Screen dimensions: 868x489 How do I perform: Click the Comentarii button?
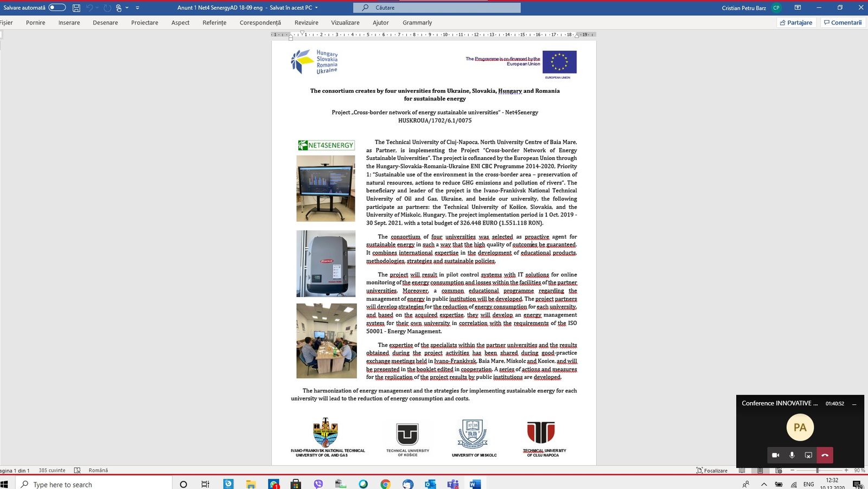843,23
